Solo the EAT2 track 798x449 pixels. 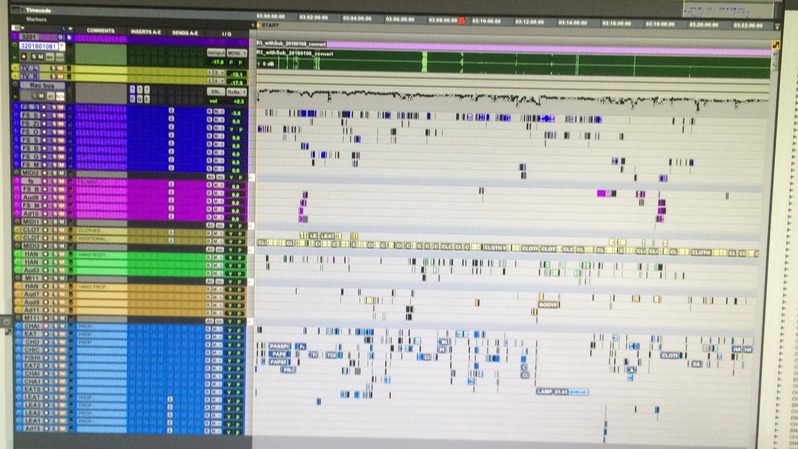[x=55, y=366]
